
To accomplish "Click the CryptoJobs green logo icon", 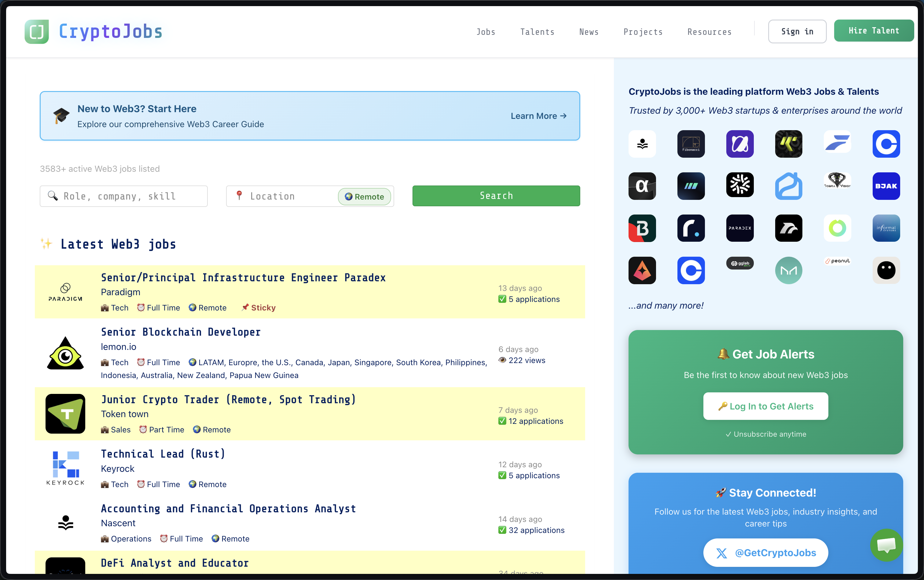I will (x=37, y=31).
